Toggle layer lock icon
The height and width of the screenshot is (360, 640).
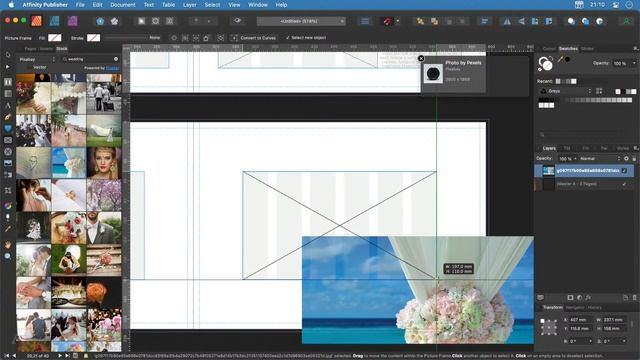634,158
